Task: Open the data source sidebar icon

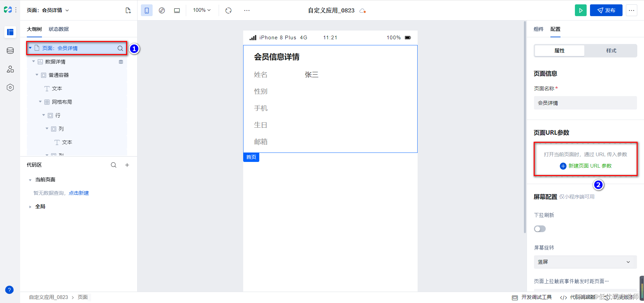Action: click(10, 51)
